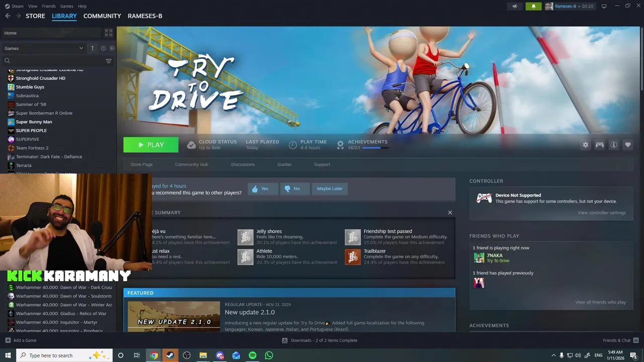Click the Jelly shores achievement icon
This screenshot has width=644, height=362.
coord(246,237)
